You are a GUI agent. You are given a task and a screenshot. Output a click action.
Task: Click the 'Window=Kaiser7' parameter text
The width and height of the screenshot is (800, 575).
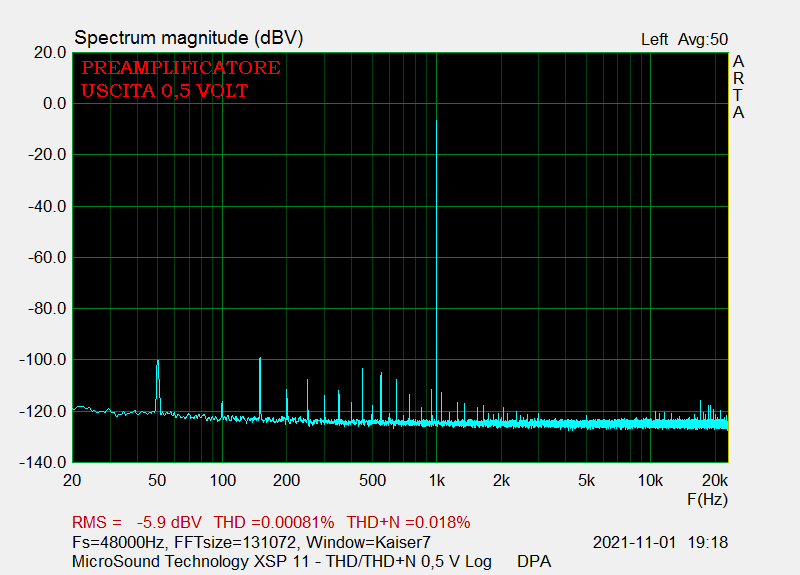pos(368,542)
